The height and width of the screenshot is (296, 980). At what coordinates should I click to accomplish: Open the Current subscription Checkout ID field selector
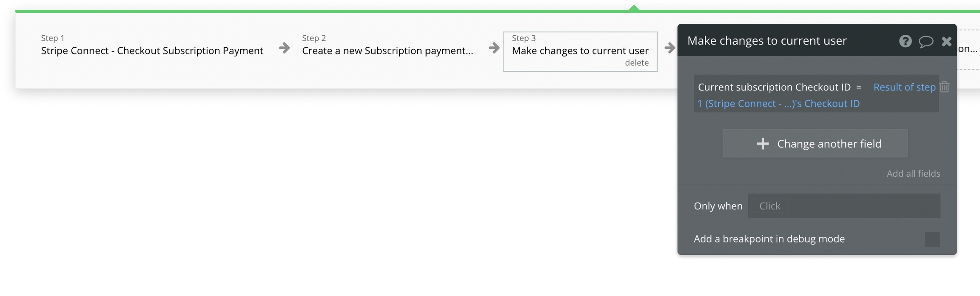tap(774, 87)
